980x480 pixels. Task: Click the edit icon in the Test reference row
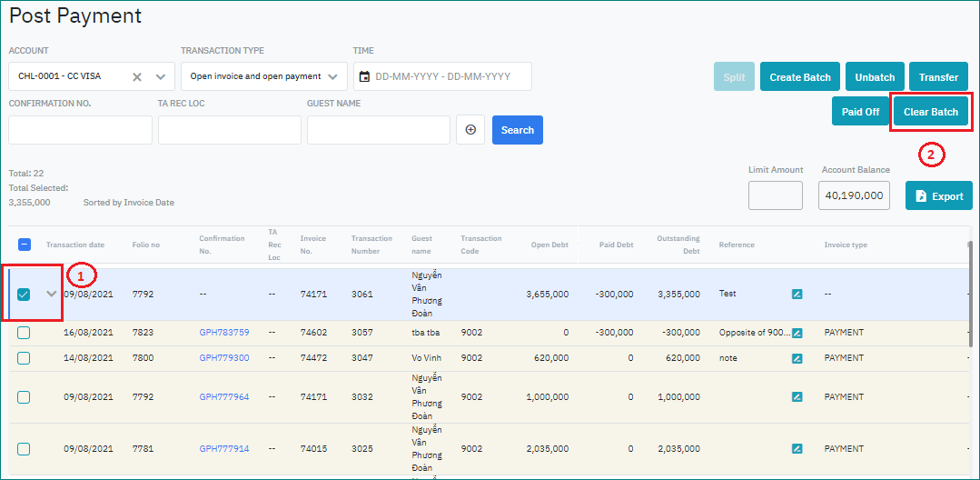pyautogui.click(x=797, y=295)
